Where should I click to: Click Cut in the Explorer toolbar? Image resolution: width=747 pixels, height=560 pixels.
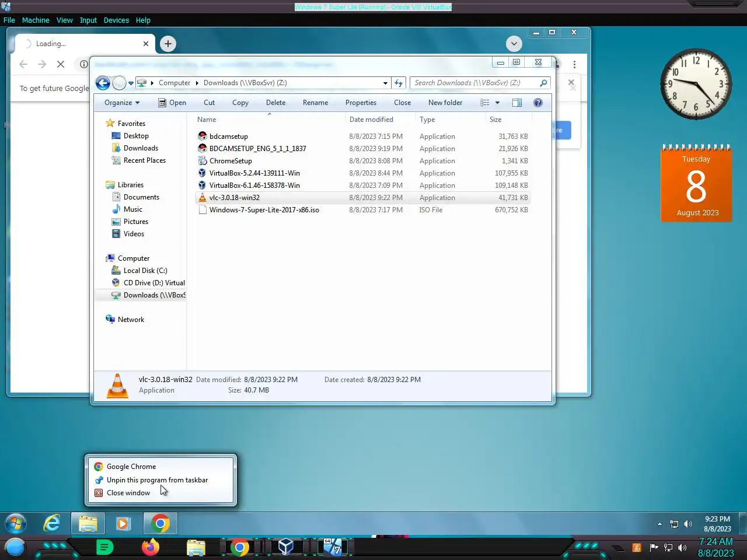pos(209,103)
